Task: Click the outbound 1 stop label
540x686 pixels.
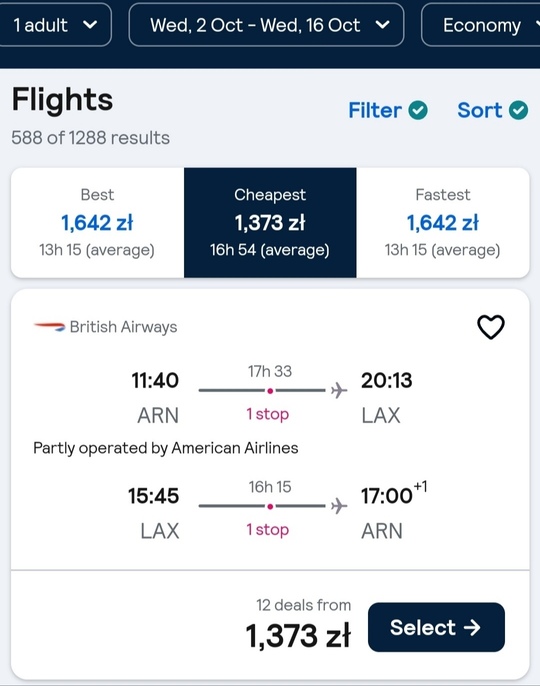Action: tap(267, 414)
